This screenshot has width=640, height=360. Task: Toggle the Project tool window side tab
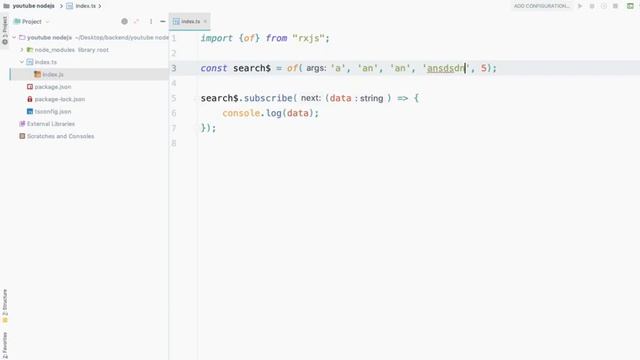coord(5,31)
